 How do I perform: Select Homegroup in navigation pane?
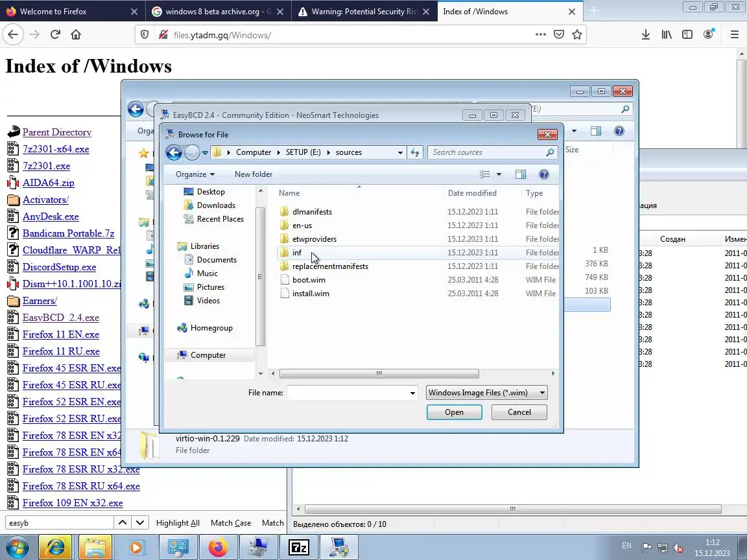[211, 328]
